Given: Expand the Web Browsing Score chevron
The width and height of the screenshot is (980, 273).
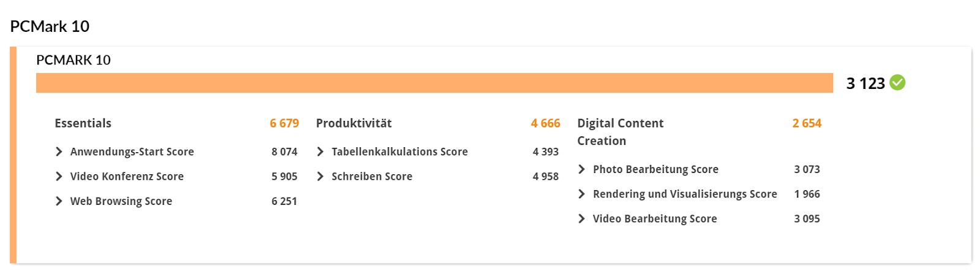Looking at the screenshot, I should (59, 201).
